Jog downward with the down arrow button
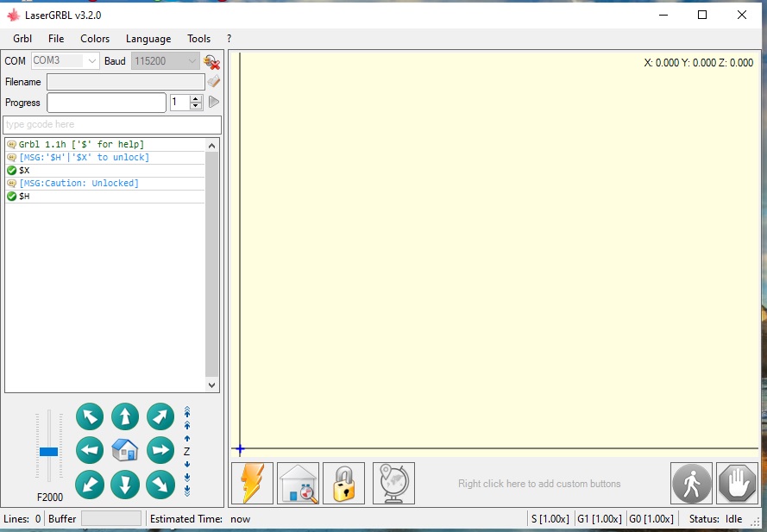767x532 pixels. click(x=125, y=485)
